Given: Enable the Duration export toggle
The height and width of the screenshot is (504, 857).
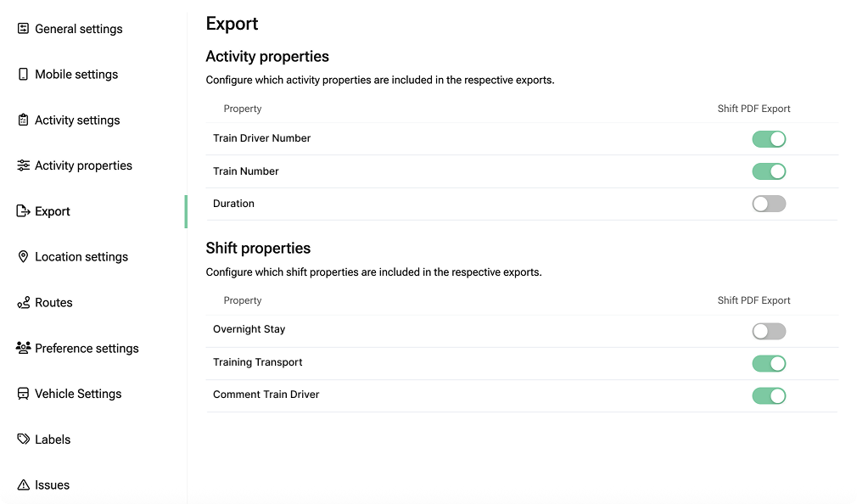Looking at the screenshot, I should pyautogui.click(x=769, y=204).
